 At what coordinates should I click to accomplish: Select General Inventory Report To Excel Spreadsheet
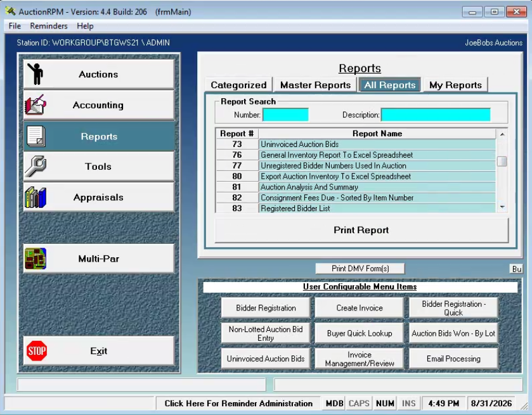click(377, 155)
